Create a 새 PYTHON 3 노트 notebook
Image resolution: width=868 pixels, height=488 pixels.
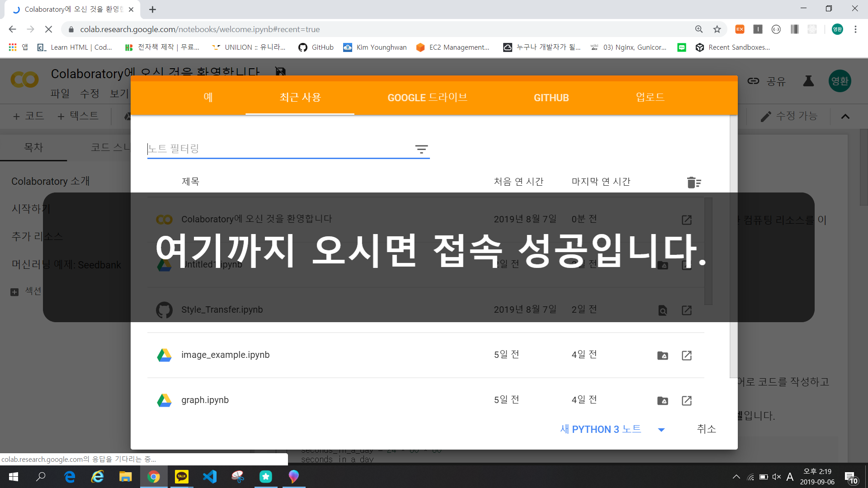[x=600, y=429]
